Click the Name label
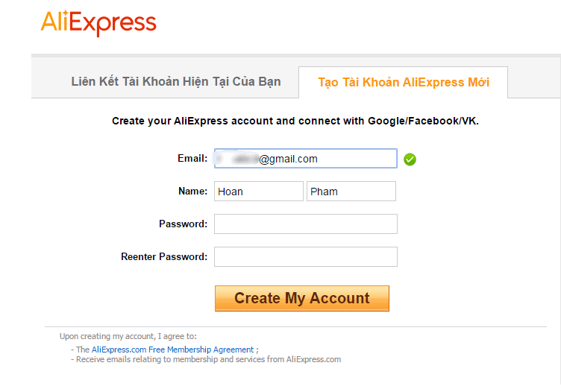The image size is (561, 392). pyautogui.click(x=192, y=192)
